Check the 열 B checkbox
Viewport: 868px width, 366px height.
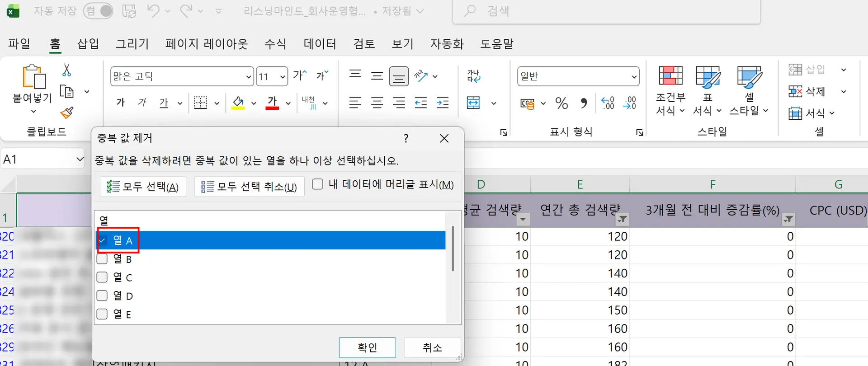point(103,259)
